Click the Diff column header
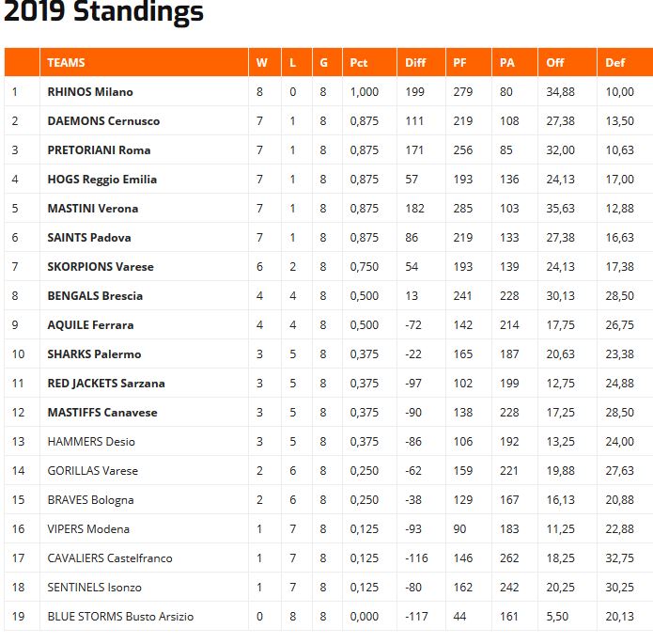The width and height of the screenshot is (653, 644). (415, 63)
